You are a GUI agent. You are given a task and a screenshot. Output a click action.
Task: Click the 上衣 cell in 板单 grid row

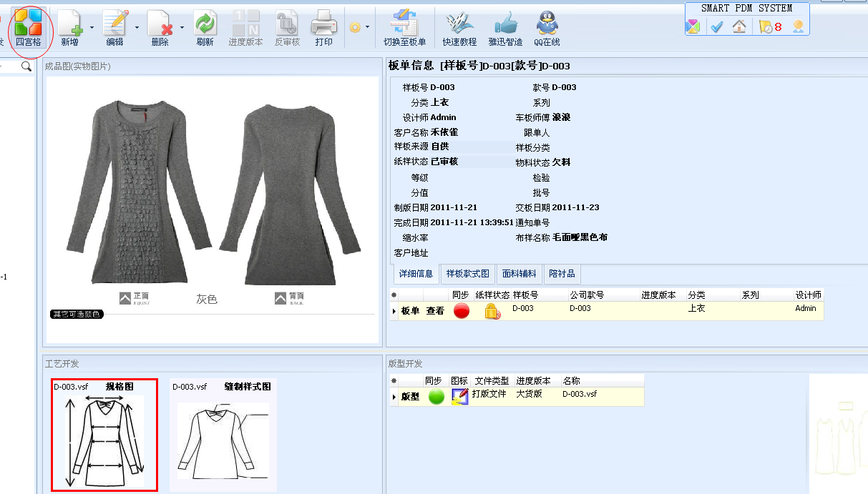click(x=696, y=309)
